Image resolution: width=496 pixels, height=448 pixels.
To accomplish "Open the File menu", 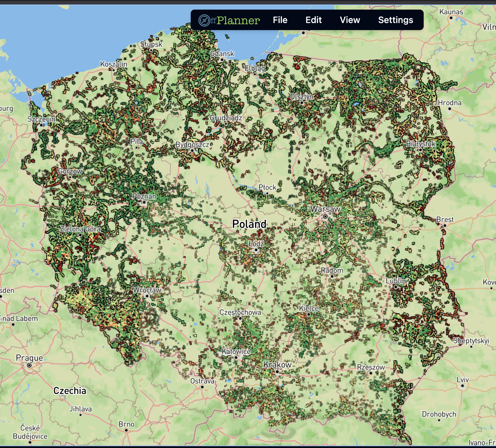I will (280, 20).
